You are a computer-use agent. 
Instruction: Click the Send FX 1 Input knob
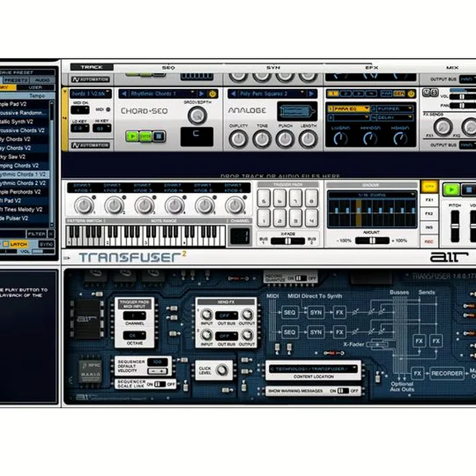tap(207, 314)
